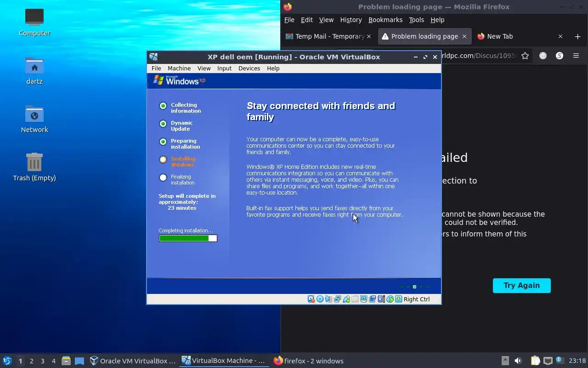588x368 pixels.
Task: Open a new Firefox tab with the plus button
Action: coord(577,36)
